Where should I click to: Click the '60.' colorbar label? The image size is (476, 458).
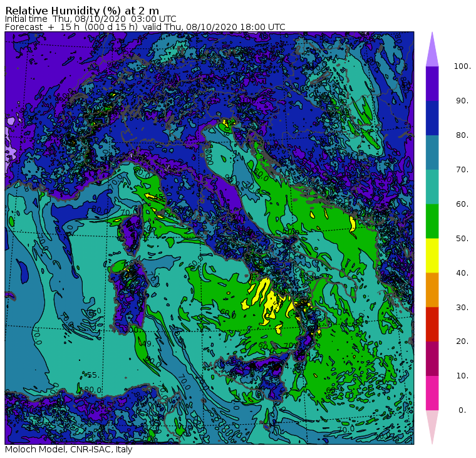[x=462, y=204]
